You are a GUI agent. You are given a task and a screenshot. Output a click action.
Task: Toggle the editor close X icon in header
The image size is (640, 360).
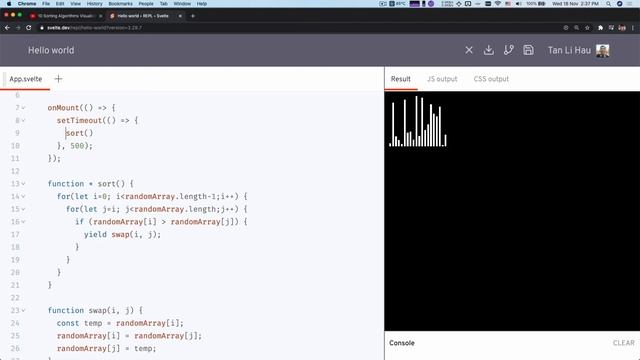click(x=469, y=50)
